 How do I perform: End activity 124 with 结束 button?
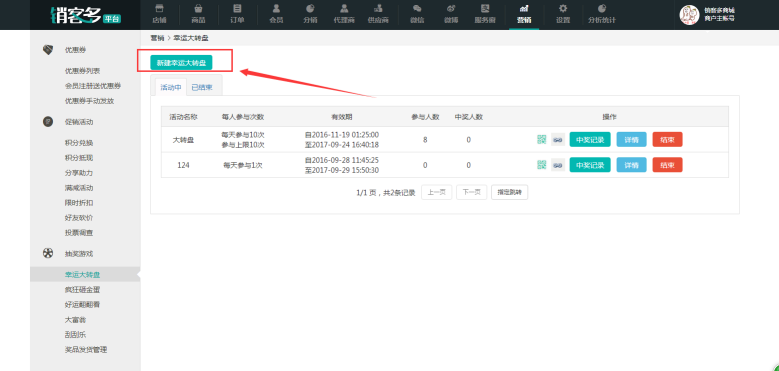[667, 165]
